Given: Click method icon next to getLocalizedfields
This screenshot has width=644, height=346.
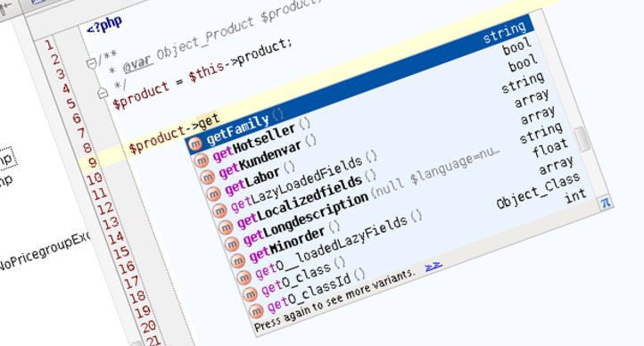Looking at the screenshot, I should tap(225, 227).
